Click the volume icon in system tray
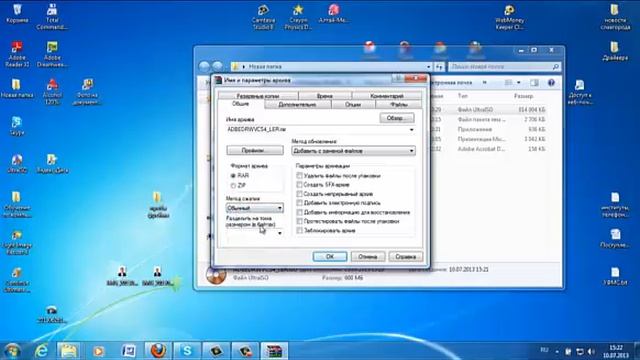The width and height of the screenshot is (640, 360). click(x=591, y=351)
